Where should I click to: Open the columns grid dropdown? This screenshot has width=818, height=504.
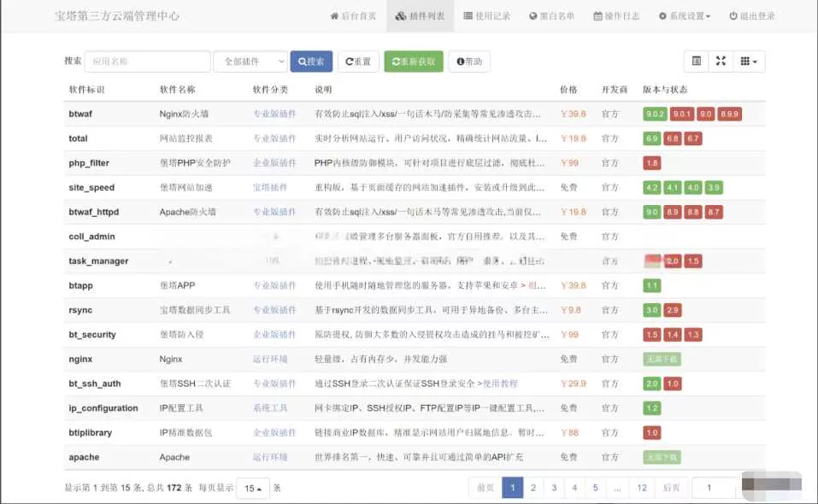749,62
